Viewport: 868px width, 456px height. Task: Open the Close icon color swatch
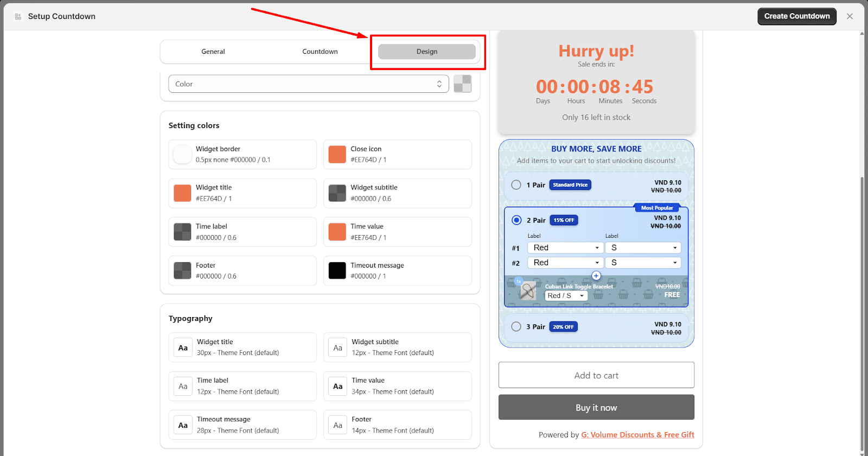click(337, 154)
